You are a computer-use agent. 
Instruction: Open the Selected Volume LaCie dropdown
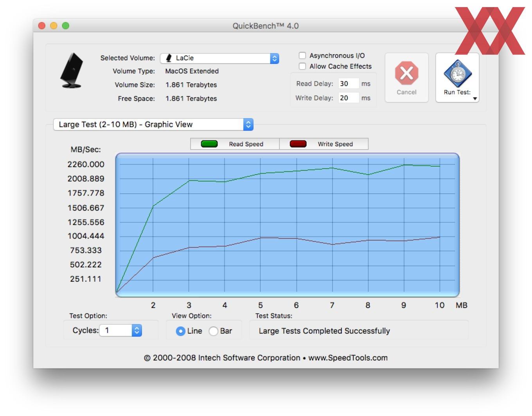click(x=219, y=58)
